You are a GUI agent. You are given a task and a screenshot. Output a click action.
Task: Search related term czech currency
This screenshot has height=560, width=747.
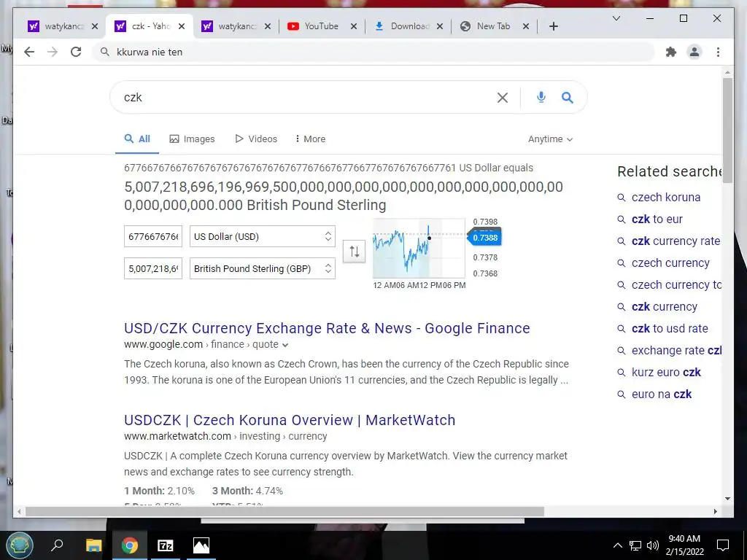click(670, 262)
